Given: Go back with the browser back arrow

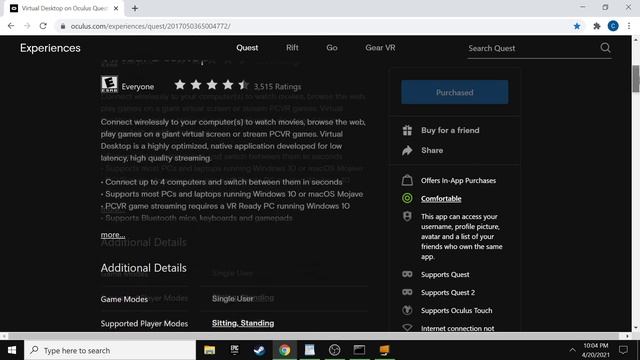Looking at the screenshot, I should pos(11,26).
